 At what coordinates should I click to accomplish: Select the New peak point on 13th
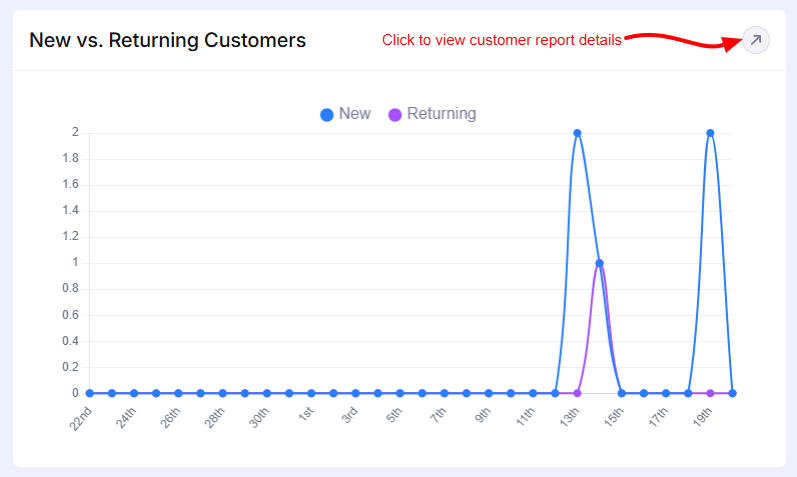(577, 133)
